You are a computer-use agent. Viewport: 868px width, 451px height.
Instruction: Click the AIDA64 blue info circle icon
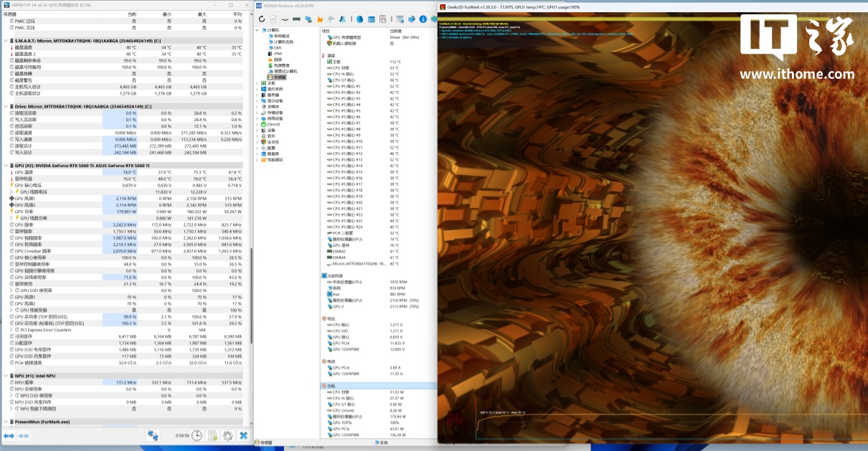click(x=423, y=19)
